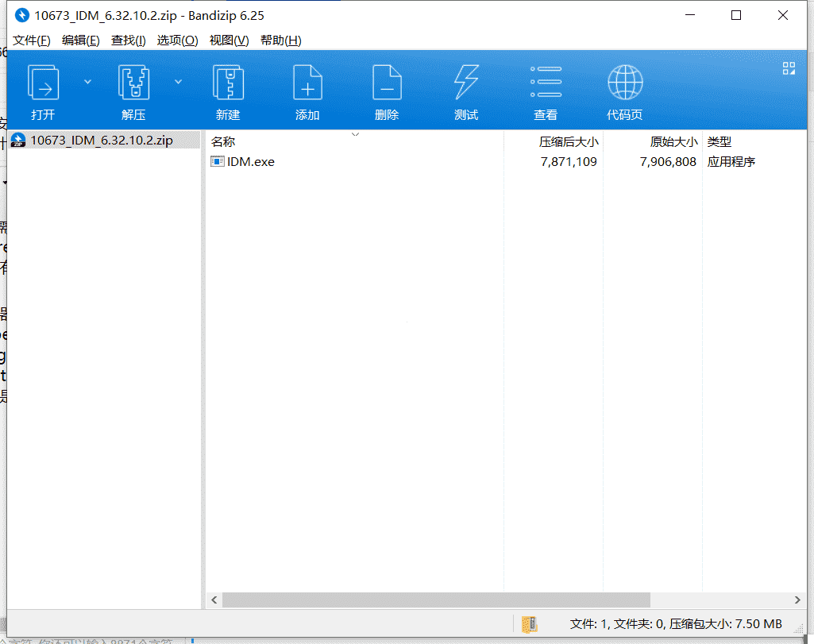This screenshot has width=814, height=644.
Task: Click the 代码页 (Code page) globe icon
Action: tap(625, 83)
